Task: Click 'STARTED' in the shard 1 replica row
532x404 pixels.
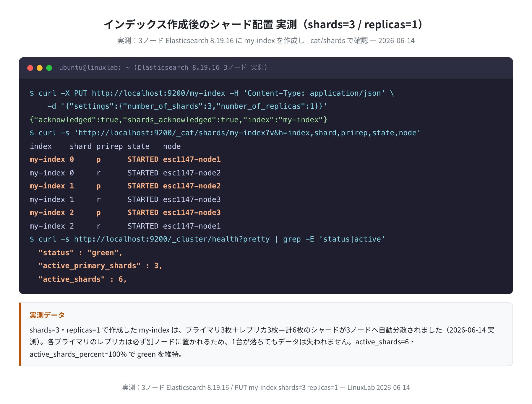Action: click(143, 200)
